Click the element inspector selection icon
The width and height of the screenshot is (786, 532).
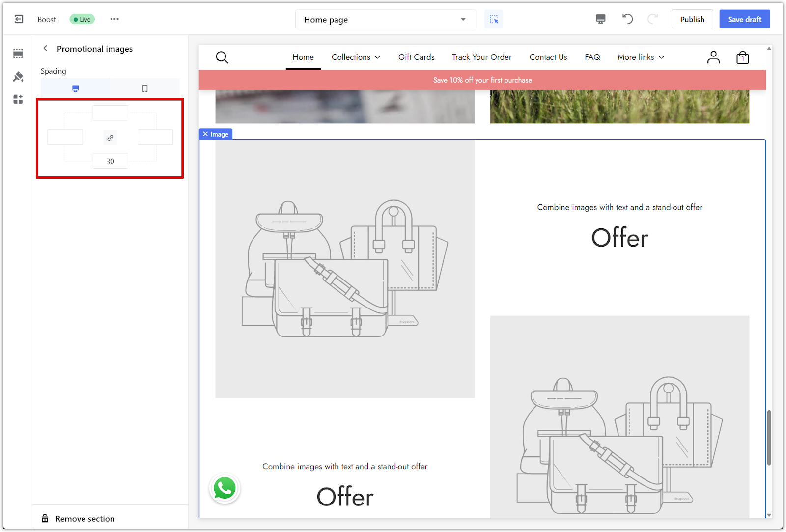point(494,19)
